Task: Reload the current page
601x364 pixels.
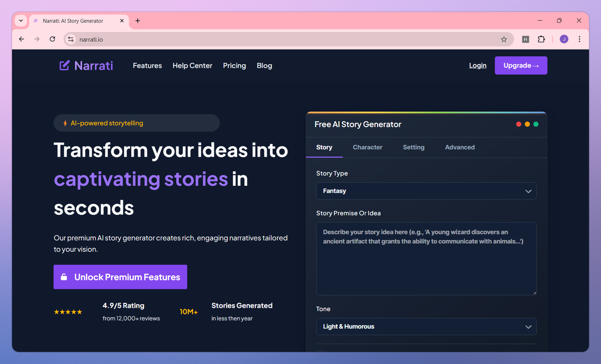Action: (x=52, y=39)
